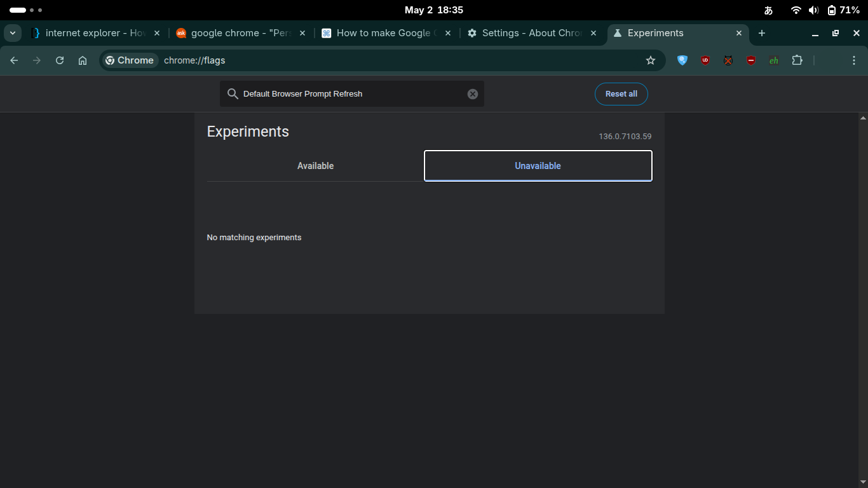This screenshot has height=488, width=868.
Task: Click the Chrome site info chip
Action: (x=130, y=60)
